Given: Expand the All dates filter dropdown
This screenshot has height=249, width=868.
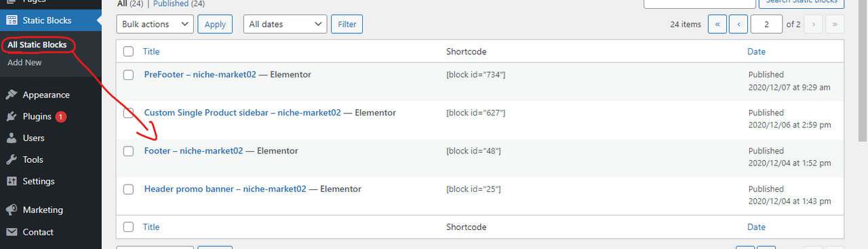Looking at the screenshot, I should click(x=285, y=24).
